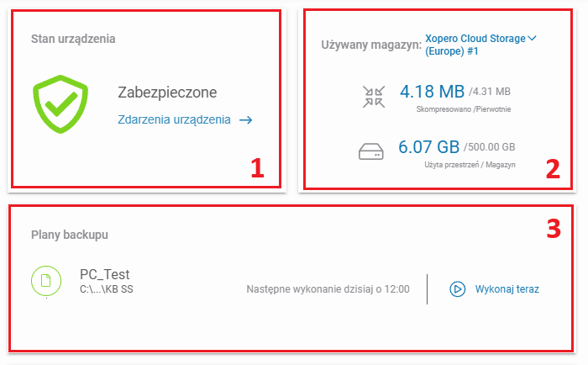This screenshot has height=365, width=588.
Task: Click the Stan urządzenia heading
Action: pyautogui.click(x=73, y=39)
